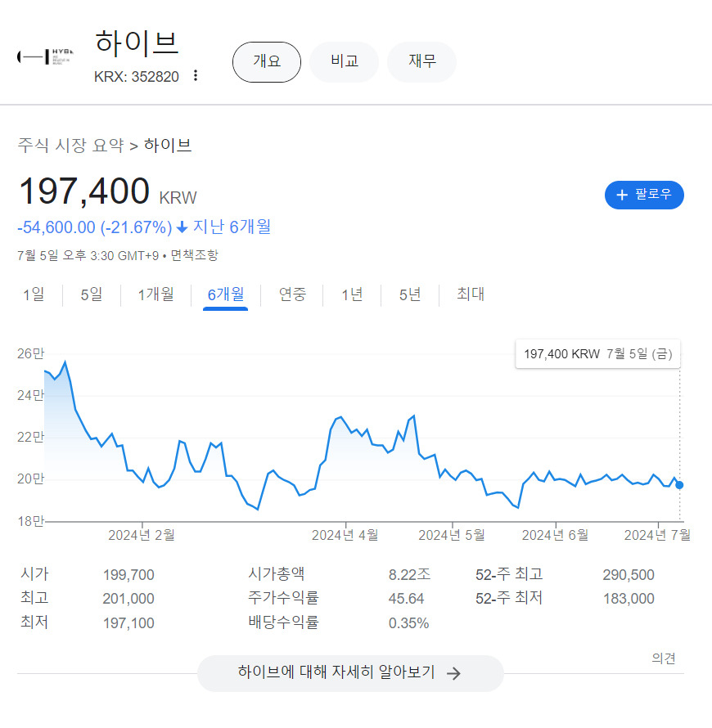Click the 의견 feedback link
712x728 pixels.
tap(663, 658)
